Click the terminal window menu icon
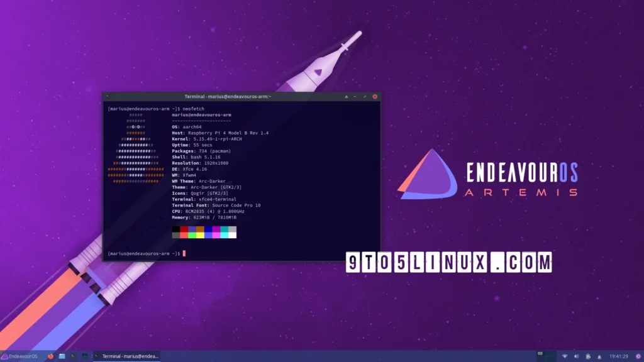Image resolution: width=644 pixels, height=362 pixels. point(108,96)
